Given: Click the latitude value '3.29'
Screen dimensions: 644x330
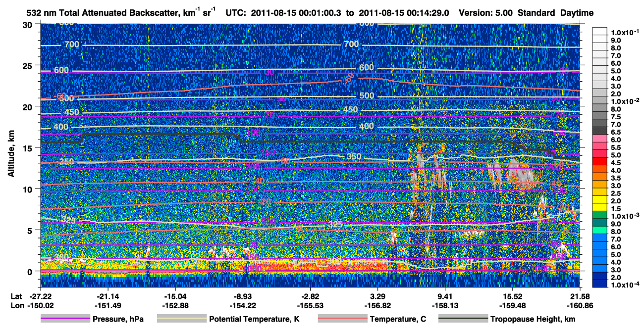Looking at the screenshot, I should (377, 295).
